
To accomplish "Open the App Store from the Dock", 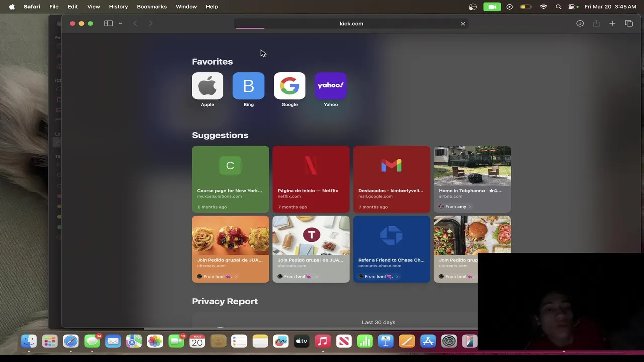I will coord(428,342).
